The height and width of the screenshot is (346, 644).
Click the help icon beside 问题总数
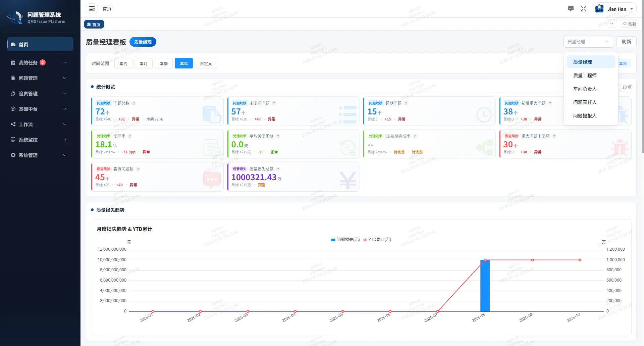coord(134,103)
